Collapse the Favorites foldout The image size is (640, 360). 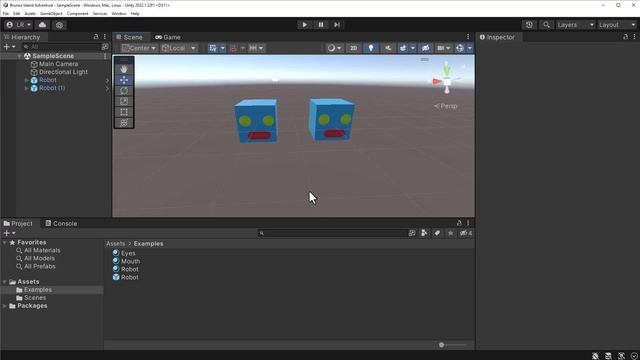tap(5, 242)
